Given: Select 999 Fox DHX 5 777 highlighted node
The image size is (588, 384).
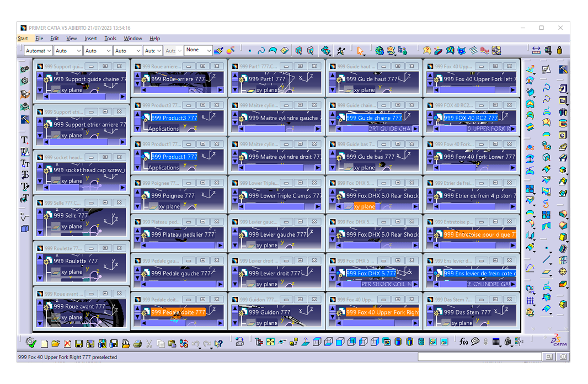Looking at the screenshot, I should point(371,273).
